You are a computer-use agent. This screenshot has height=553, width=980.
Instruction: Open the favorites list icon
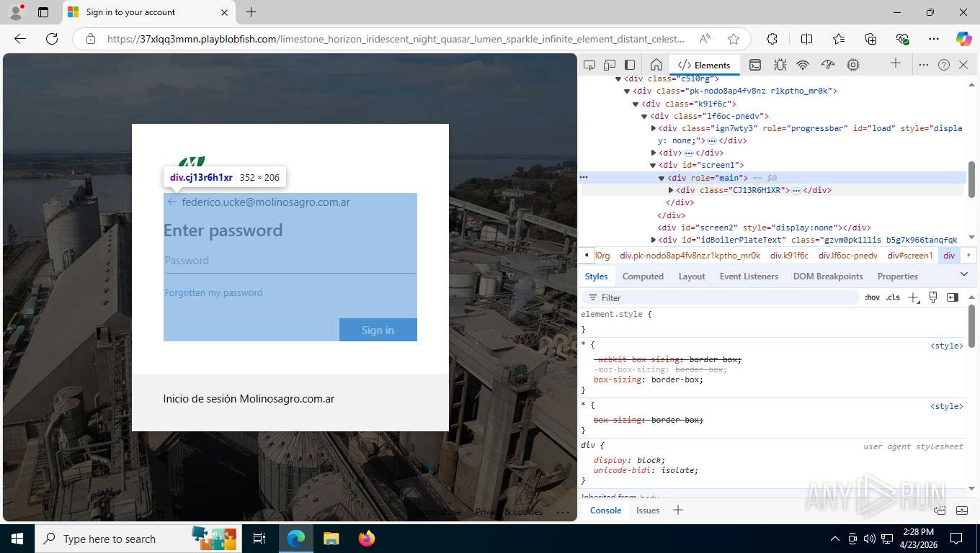coord(839,39)
